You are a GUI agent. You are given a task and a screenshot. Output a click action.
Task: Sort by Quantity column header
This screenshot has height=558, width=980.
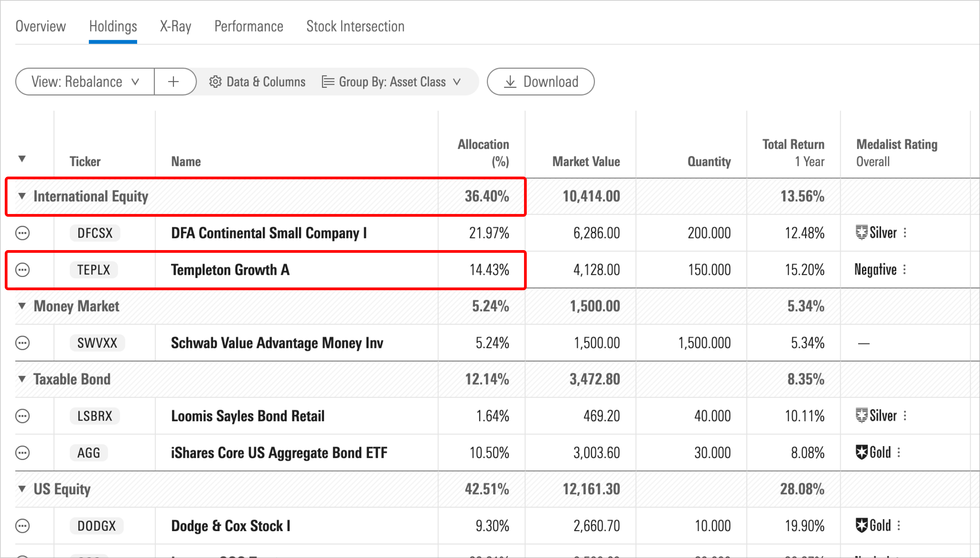tap(709, 162)
